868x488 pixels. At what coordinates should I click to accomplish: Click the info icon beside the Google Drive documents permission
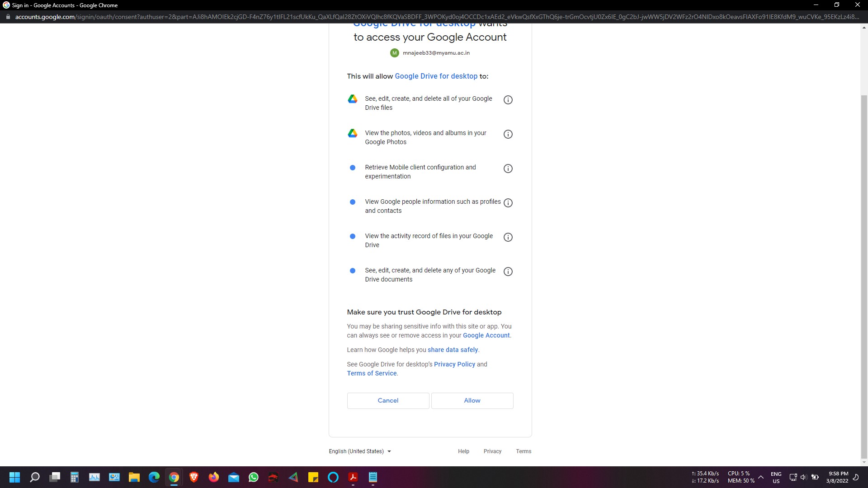(508, 271)
